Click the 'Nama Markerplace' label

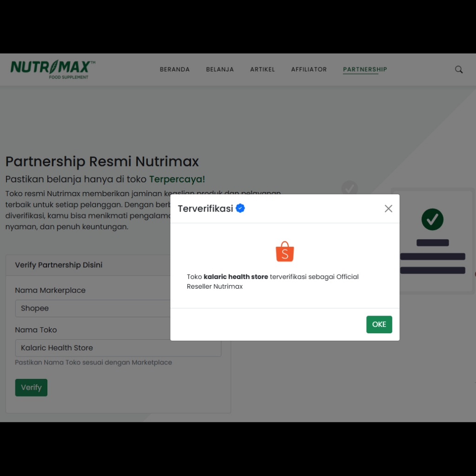pos(50,290)
